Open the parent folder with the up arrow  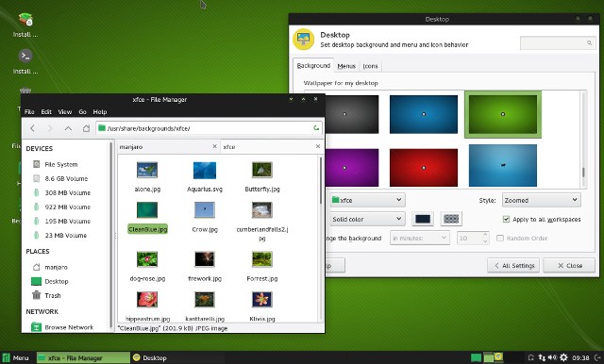(68, 128)
